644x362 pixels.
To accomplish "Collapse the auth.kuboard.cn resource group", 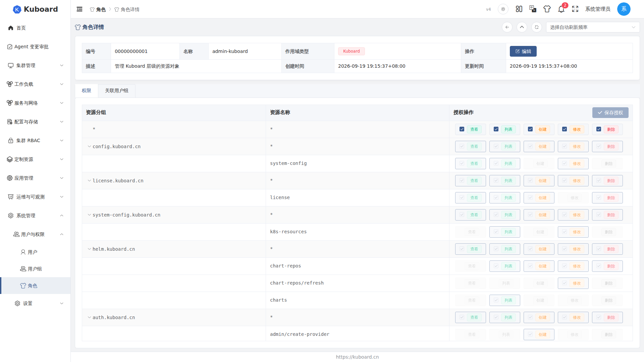I will pyautogui.click(x=89, y=317).
